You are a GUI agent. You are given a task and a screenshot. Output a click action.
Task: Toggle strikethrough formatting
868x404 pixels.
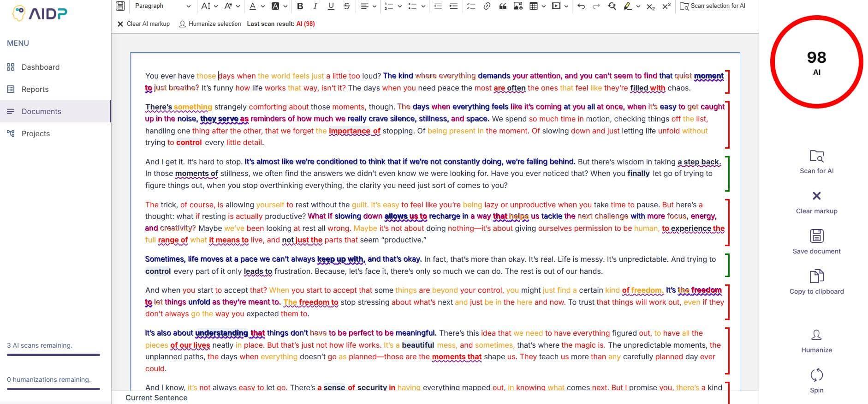(x=347, y=6)
